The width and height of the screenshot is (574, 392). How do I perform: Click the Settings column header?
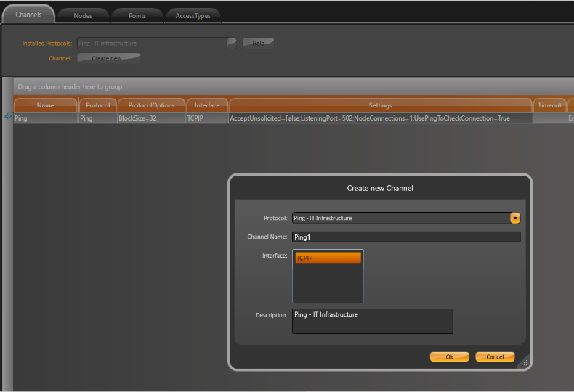380,105
